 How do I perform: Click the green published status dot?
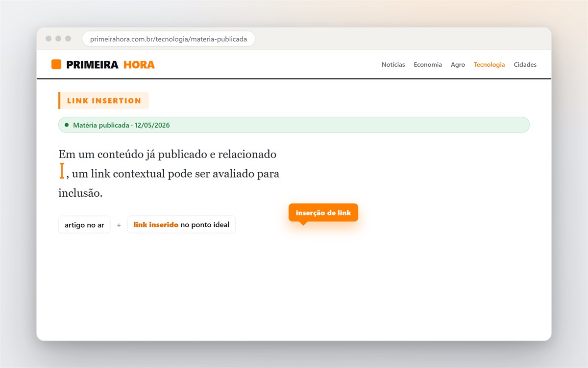[x=67, y=125]
